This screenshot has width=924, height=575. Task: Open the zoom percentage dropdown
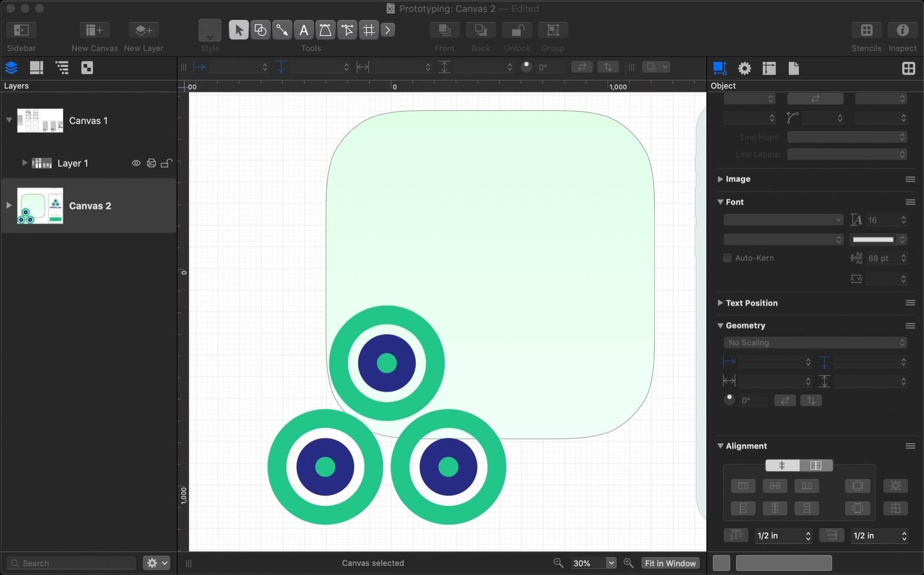pos(610,563)
